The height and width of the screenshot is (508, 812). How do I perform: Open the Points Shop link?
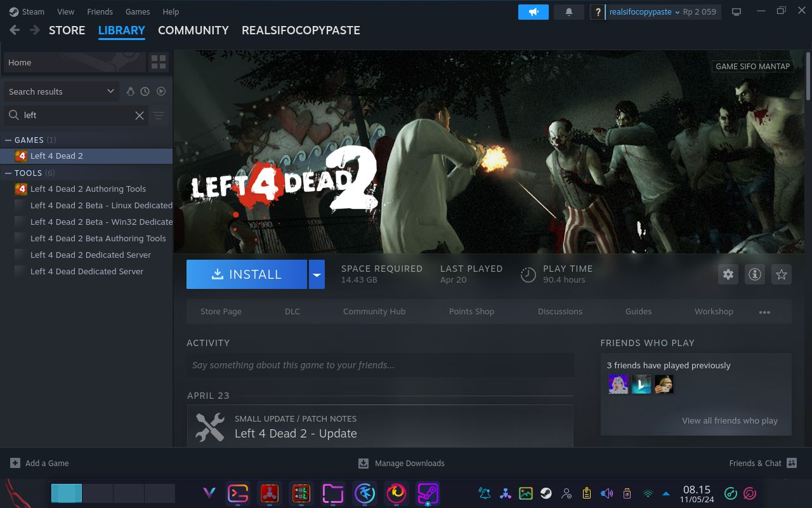[x=471, y=311]
